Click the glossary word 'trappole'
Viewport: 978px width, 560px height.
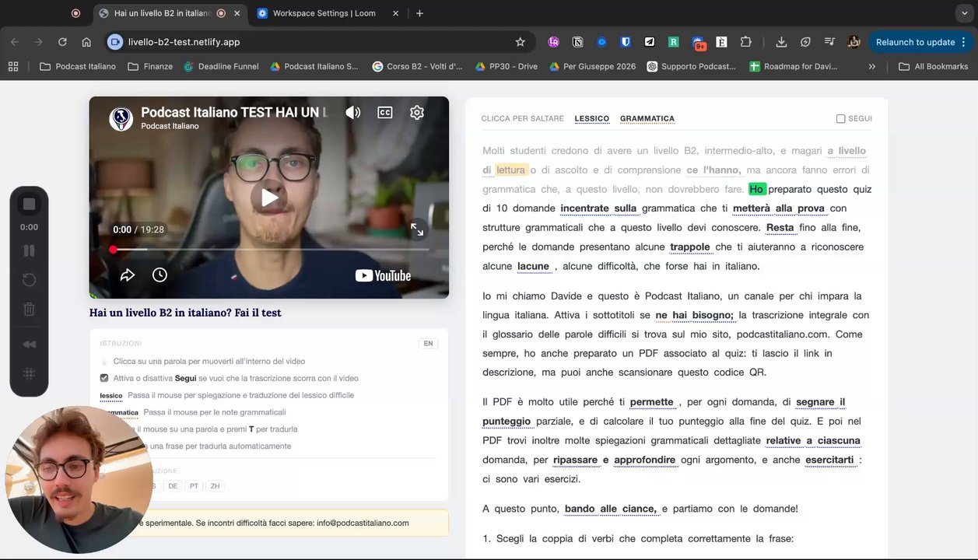pos(690,247)
